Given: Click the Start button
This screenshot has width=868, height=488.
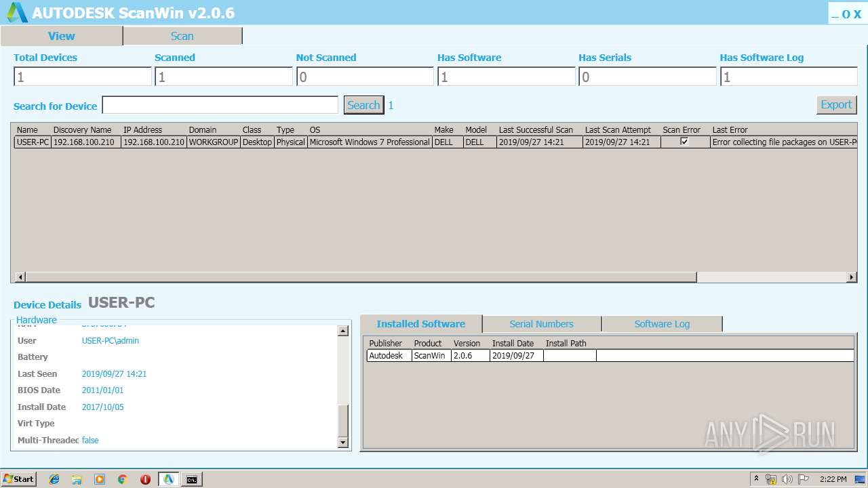Looking at the screenshot, I should [19, 479].
